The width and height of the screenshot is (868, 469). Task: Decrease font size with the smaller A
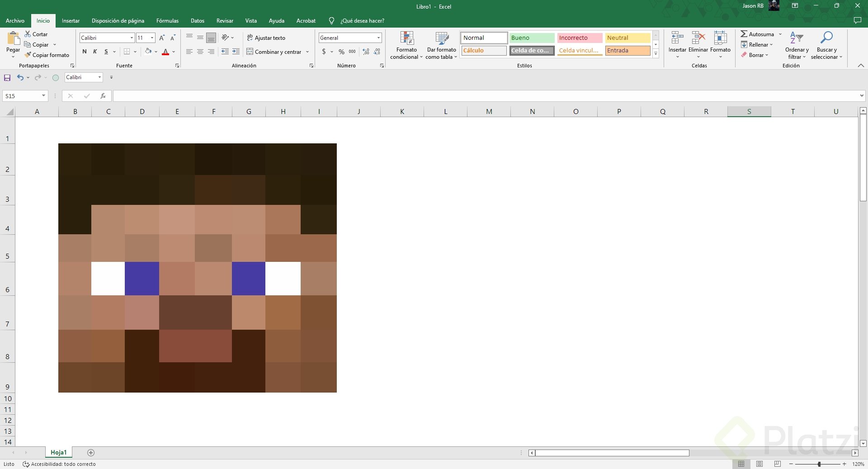(173, 38)
